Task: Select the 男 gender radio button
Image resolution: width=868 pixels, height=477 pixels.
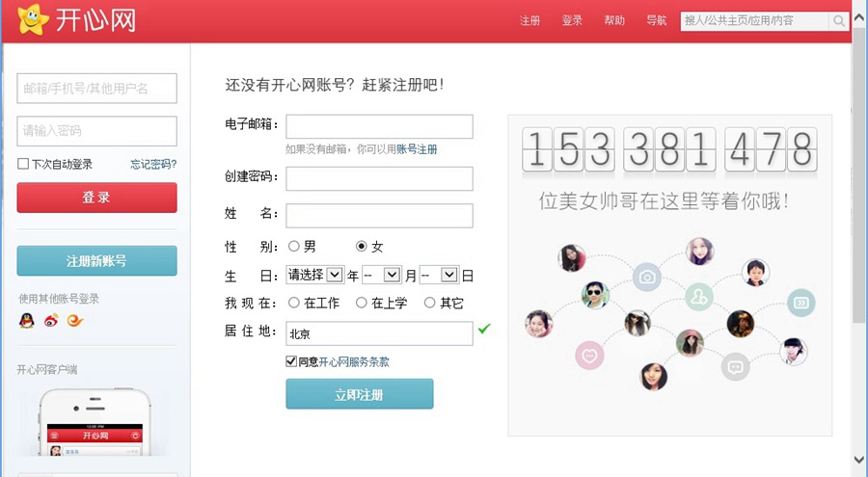Action: [294, 246]
